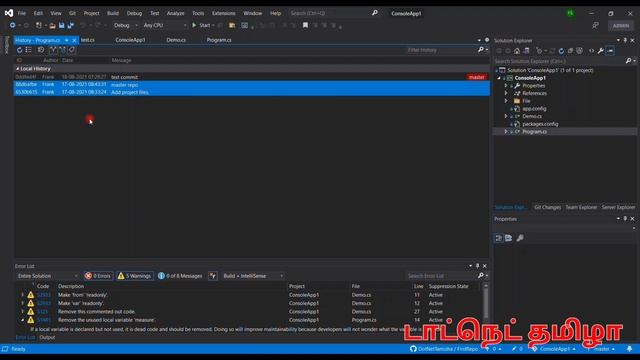Pin the History - Program.cs tab

tap(67, 40)
